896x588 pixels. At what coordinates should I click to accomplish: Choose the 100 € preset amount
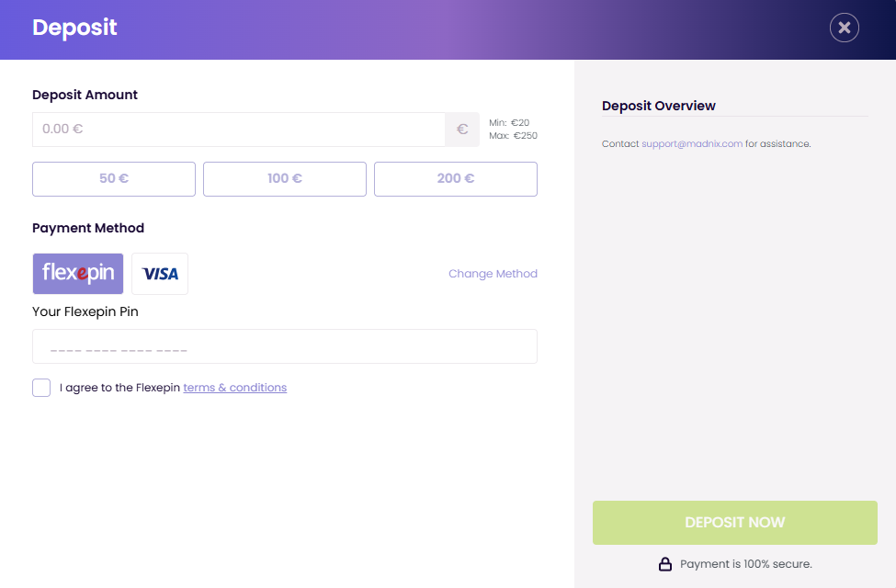pyautogui.click(x=285, y=179)
